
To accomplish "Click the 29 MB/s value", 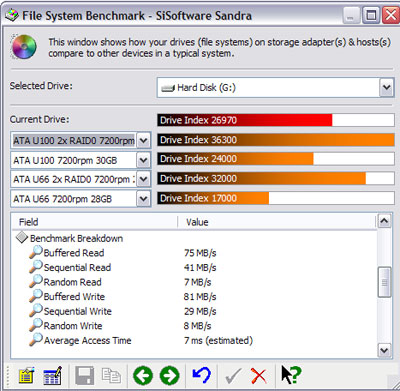I will [200, 312].
